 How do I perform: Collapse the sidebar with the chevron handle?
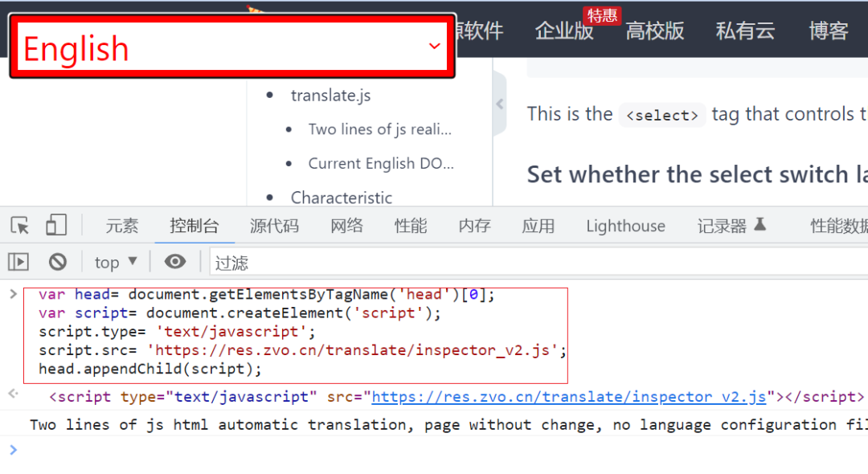tap(499, 104)
